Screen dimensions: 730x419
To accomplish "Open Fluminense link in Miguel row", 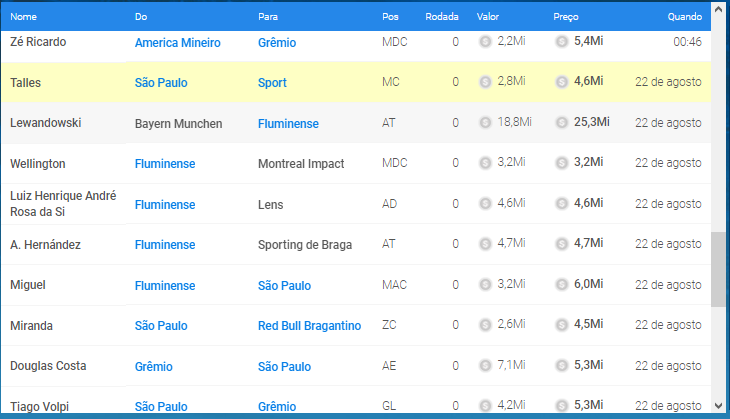I will click(165, 285).
